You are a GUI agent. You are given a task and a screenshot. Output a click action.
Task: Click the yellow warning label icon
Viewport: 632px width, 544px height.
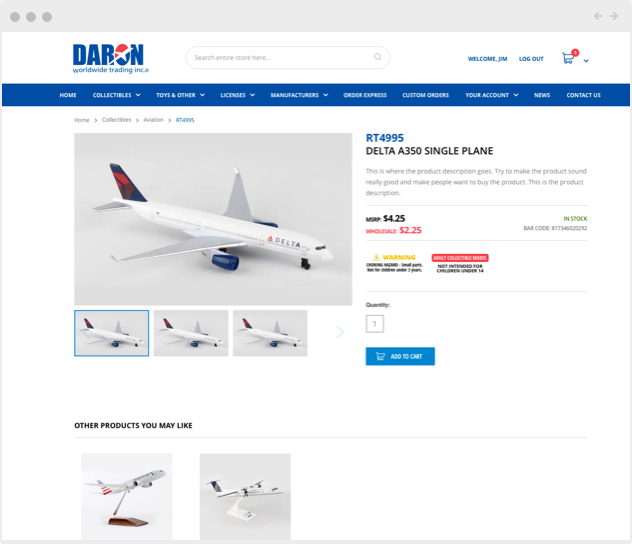click(x=376, y=257)
